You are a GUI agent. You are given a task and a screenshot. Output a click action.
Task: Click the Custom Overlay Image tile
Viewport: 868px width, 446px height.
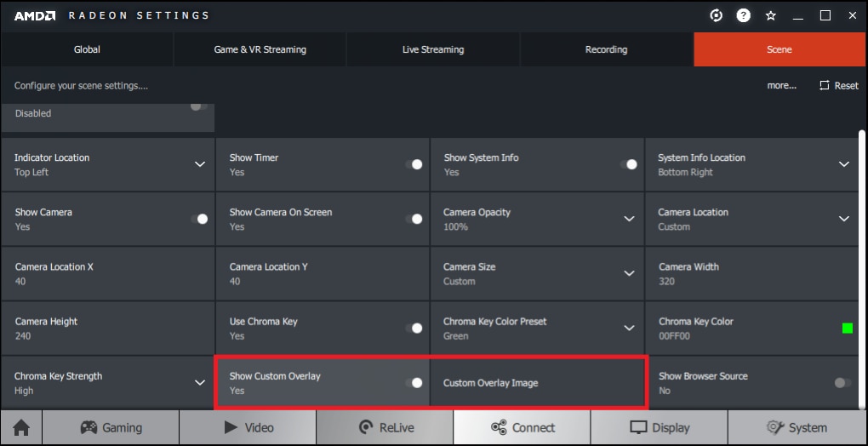pyautogui.click(x=537, y=383)
